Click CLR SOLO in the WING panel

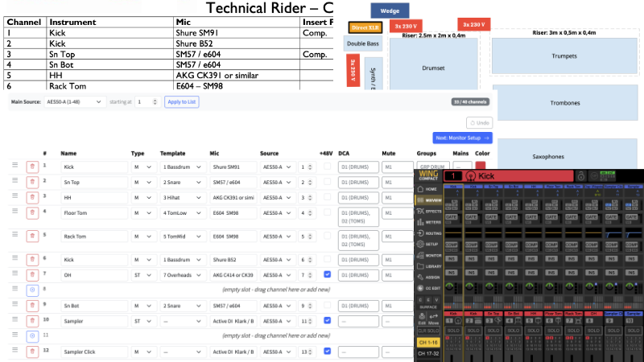point(428,331)
